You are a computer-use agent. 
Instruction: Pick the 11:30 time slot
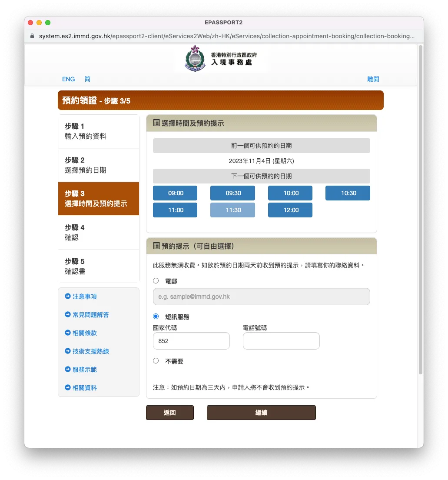232,210
